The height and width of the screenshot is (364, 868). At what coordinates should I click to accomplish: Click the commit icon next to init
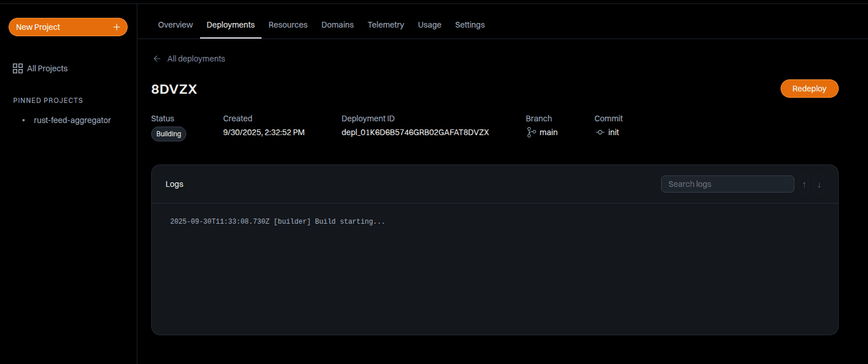click(600, 132)
